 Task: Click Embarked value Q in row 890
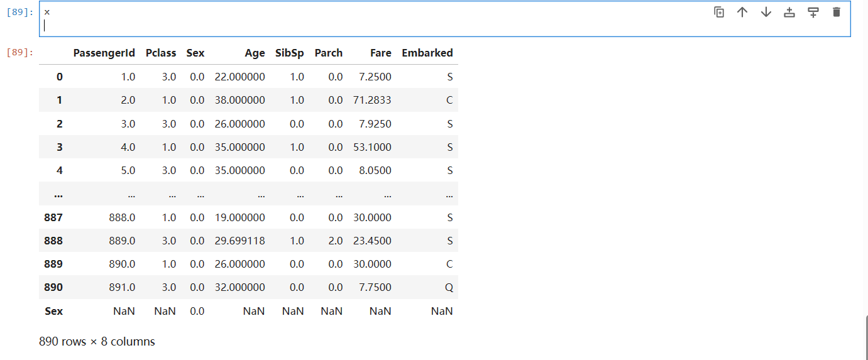pyautogui.click(x=449, y=287)
